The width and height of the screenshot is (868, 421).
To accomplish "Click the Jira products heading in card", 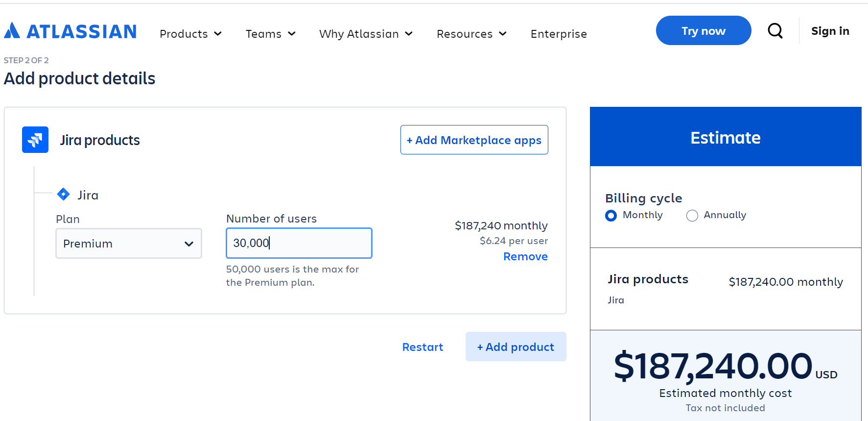I will [x=100, y=140].
